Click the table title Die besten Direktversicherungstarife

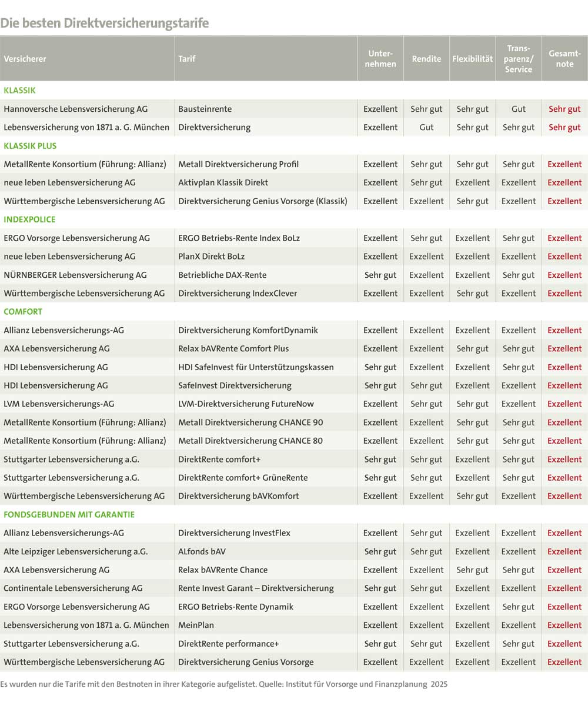click(104, 23)
